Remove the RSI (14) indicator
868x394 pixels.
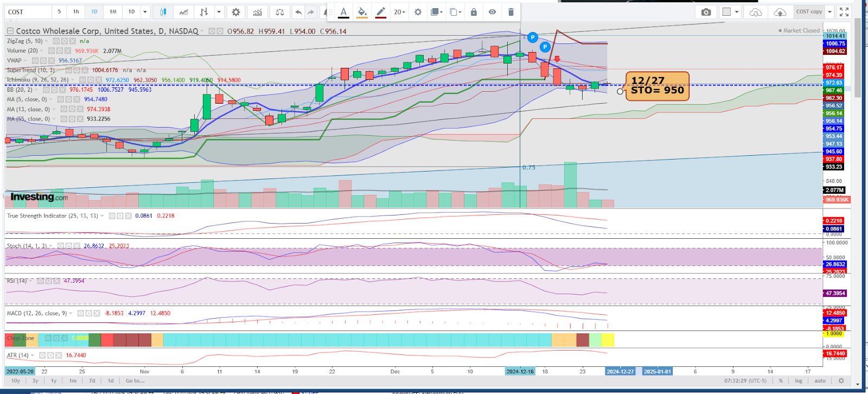coord(56,281)
